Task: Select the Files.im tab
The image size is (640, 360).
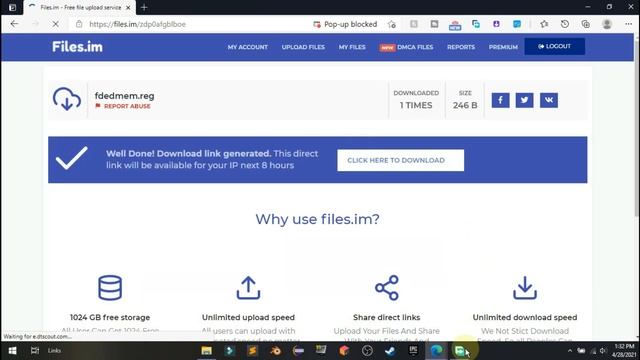Action: pyautogui.click(x=80, y=7)
